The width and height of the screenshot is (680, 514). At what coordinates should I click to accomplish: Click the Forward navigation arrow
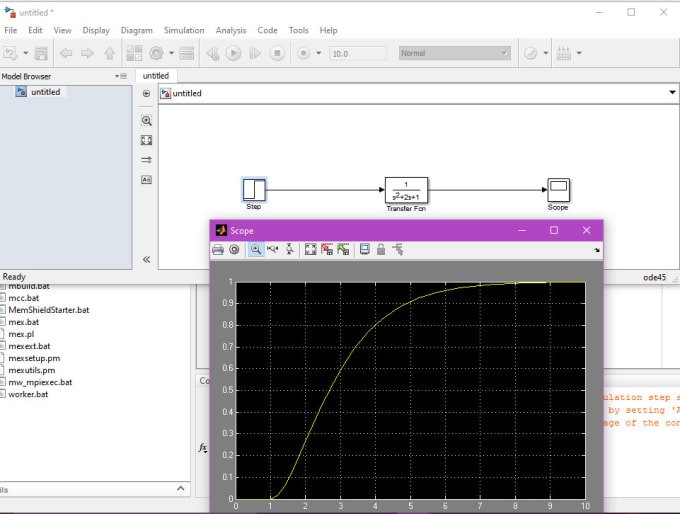tap(87, 53)
